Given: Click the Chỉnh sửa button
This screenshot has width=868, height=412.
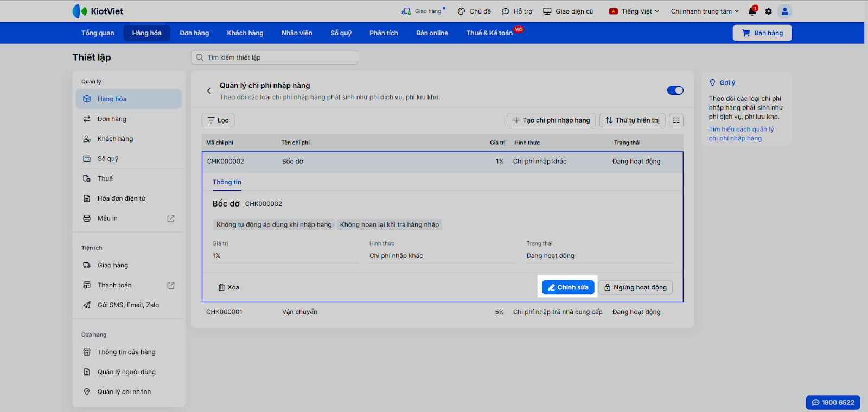Looking at the screenshot, I should pos(568,287).
